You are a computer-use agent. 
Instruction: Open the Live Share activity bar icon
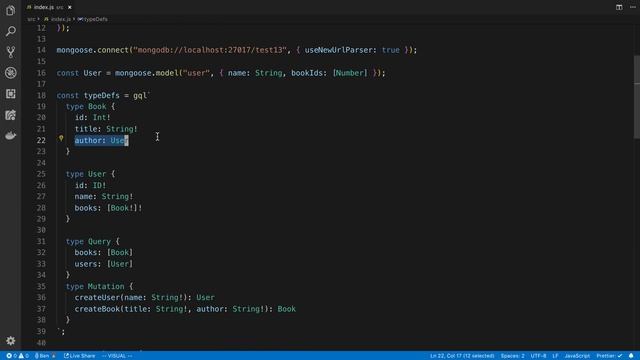click(x=11, y=115)
